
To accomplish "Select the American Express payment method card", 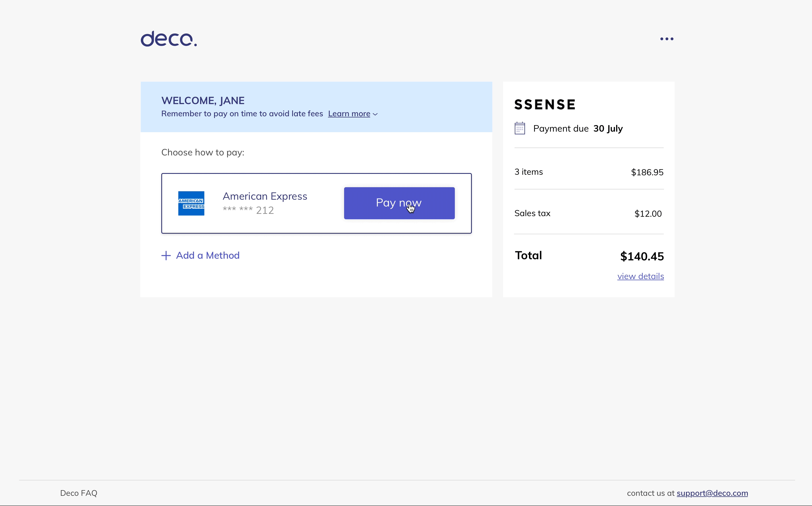I will click(322, 225).
